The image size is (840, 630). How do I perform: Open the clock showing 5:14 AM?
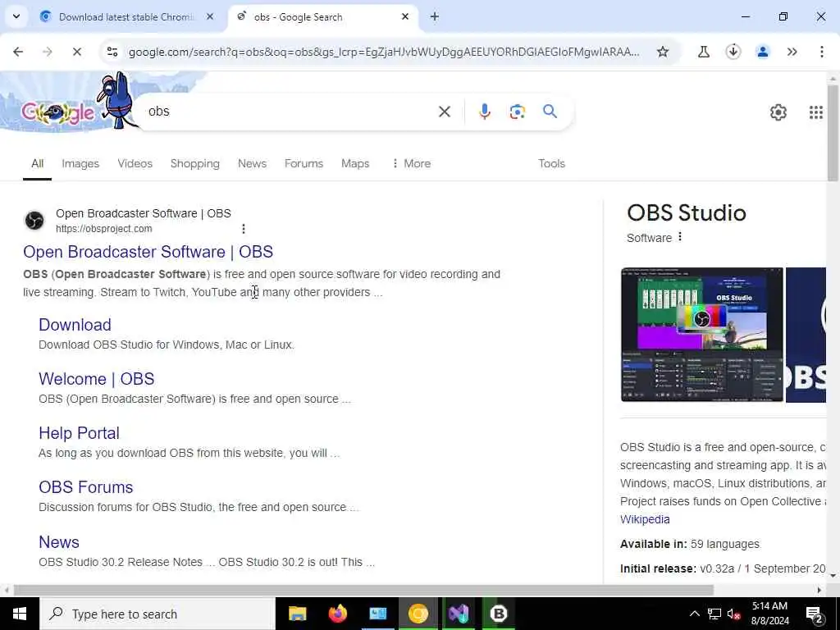(769, 614)
